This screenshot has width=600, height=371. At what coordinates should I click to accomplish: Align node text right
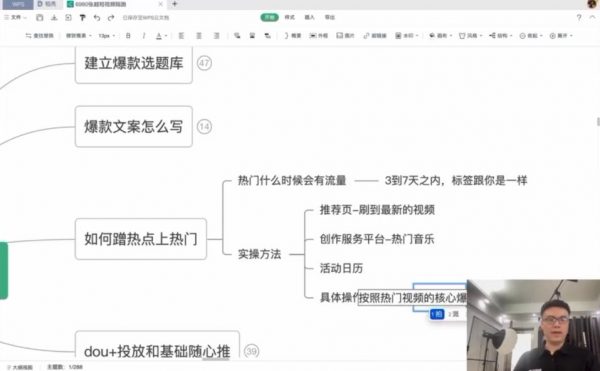(x=217, y=36)
